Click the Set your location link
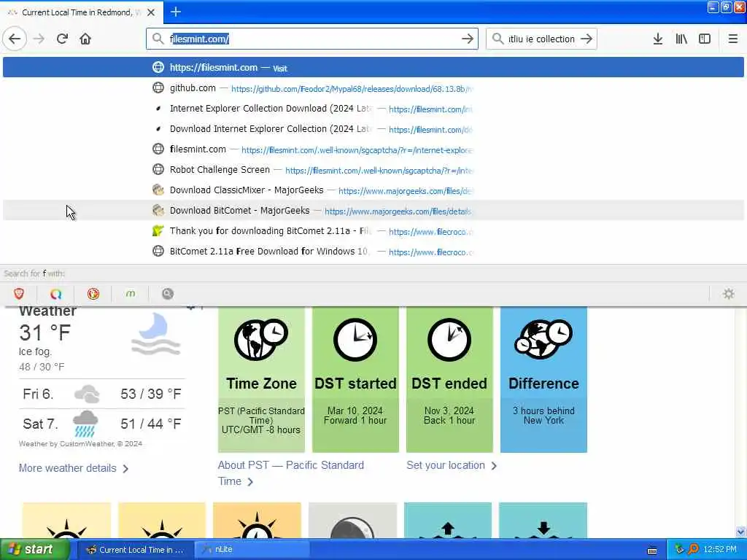This screenshot has width=747, height=560. pyautogui.click(x=451, y=465)
